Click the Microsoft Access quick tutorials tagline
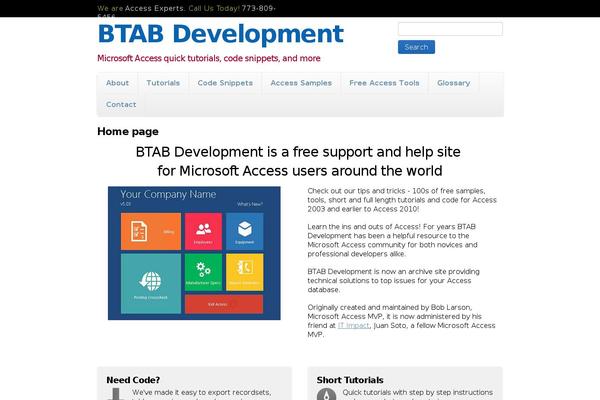This screenshot has width=600, height=400. tap(209, 58)
